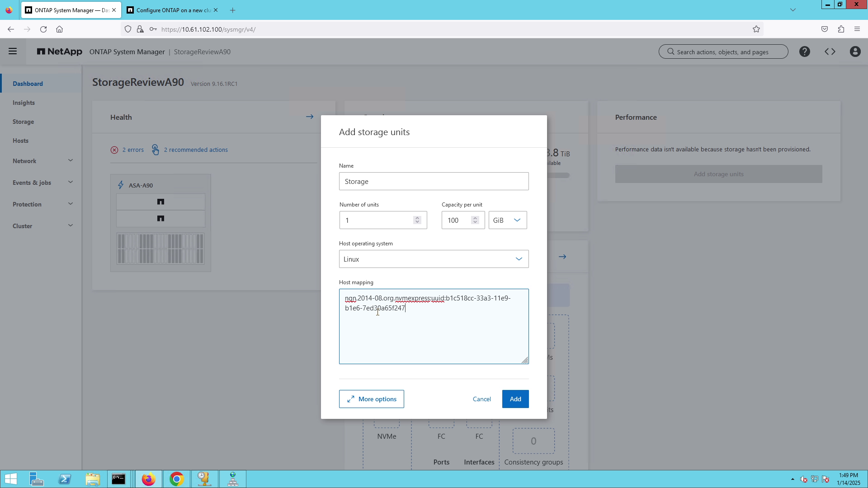Adjust the Number of units stepper
The height and width of the screenshot is (488, 868).
pyautogui.click(x=417, y=220)
